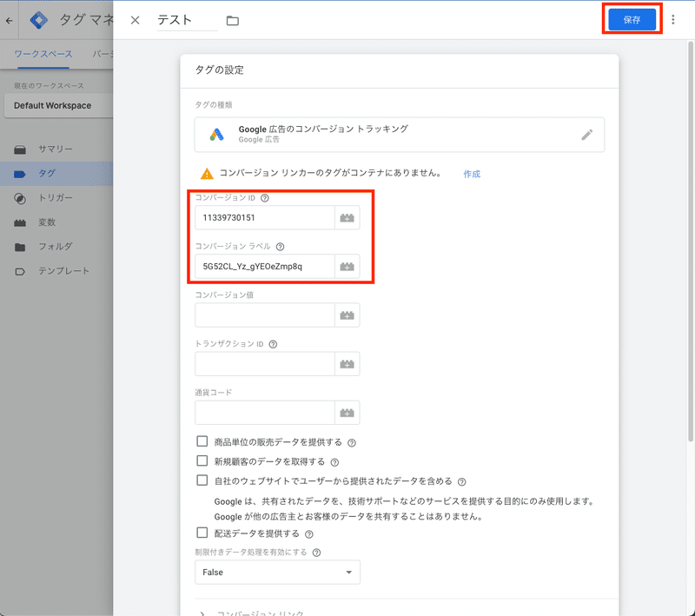
Task: Click the トランザクション ID input field
Action: tap(265, 364)
